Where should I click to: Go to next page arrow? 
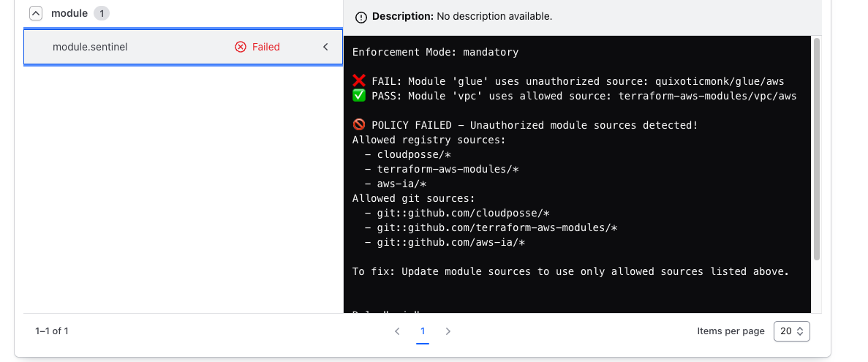448,331
